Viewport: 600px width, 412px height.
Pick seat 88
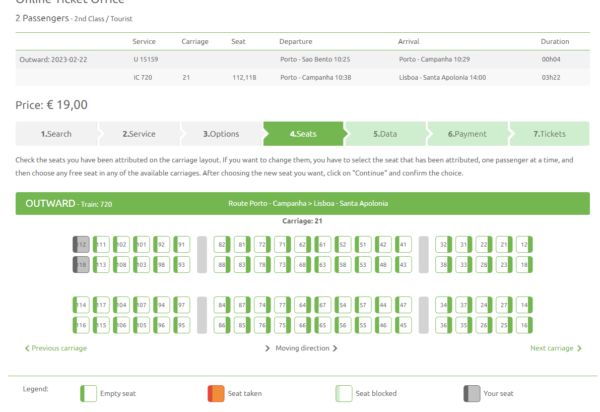(x=222, y=265)
